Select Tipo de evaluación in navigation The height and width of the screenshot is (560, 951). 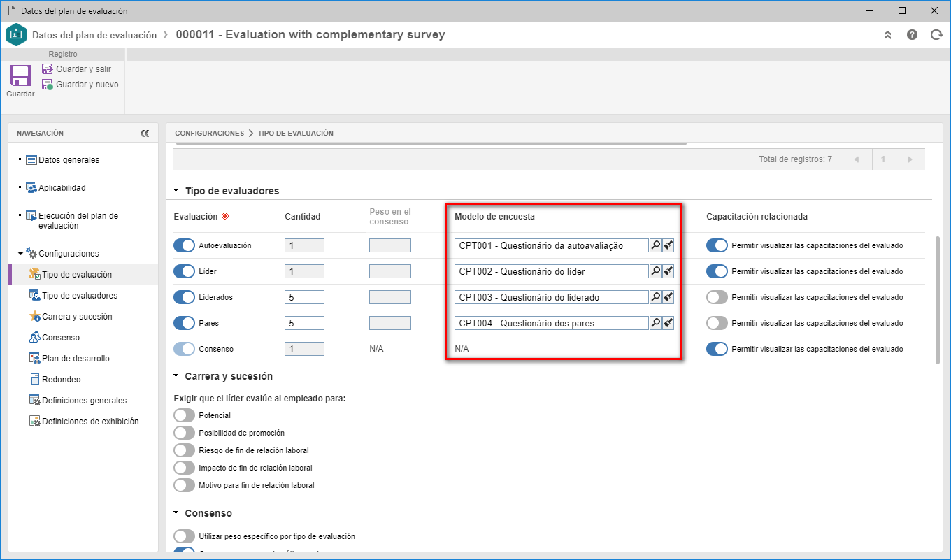click(x=70, y=275)
